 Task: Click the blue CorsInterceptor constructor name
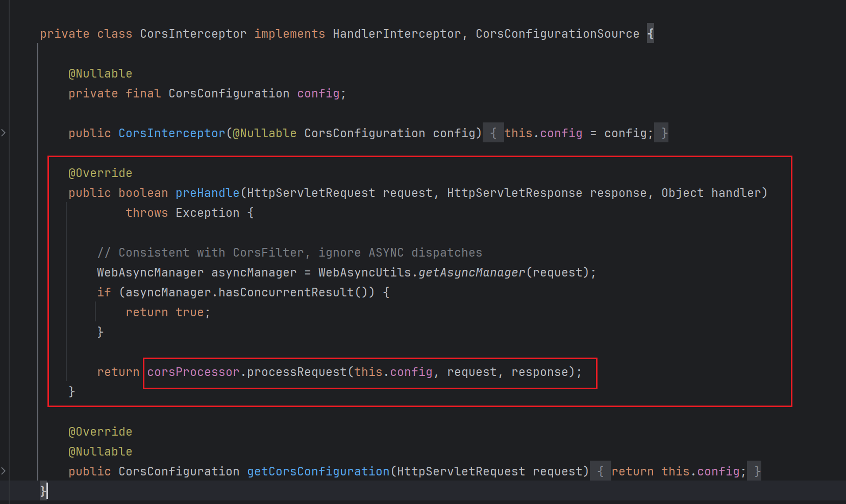click(x=171, y=133)
